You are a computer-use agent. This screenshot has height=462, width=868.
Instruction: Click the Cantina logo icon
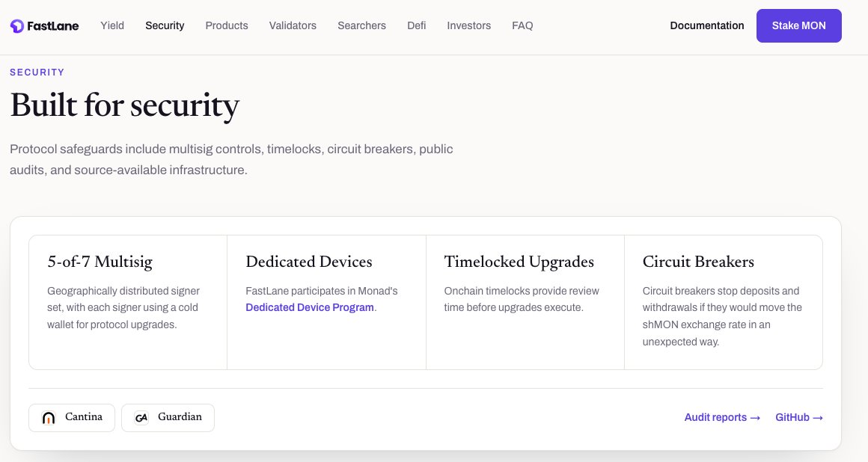pyautogui.click(x=49, y=418)
